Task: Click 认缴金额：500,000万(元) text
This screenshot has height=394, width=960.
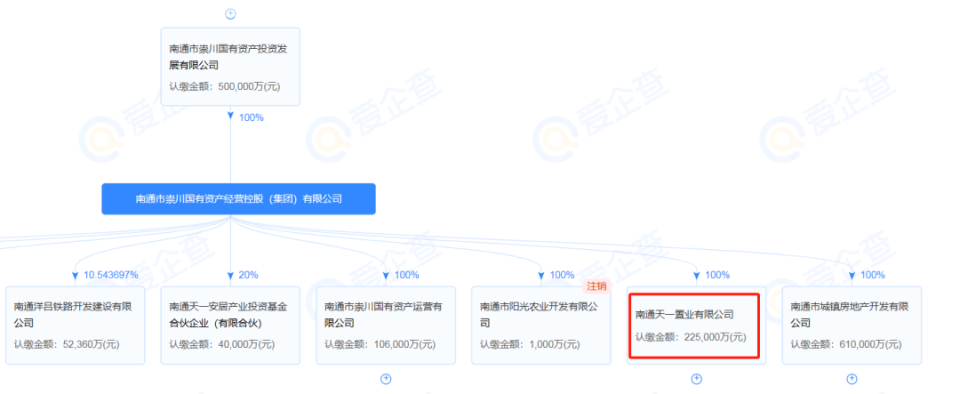Action: click(225, 86)
